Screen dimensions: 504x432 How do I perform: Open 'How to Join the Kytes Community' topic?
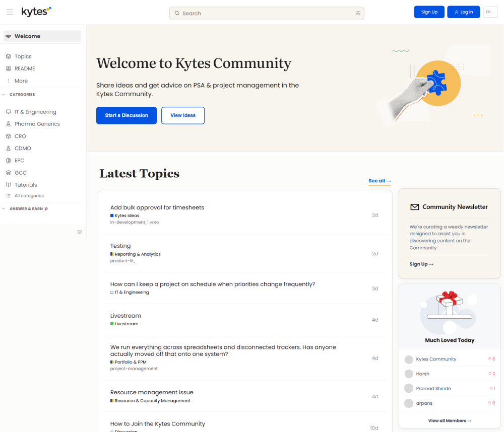click(157, 424)
